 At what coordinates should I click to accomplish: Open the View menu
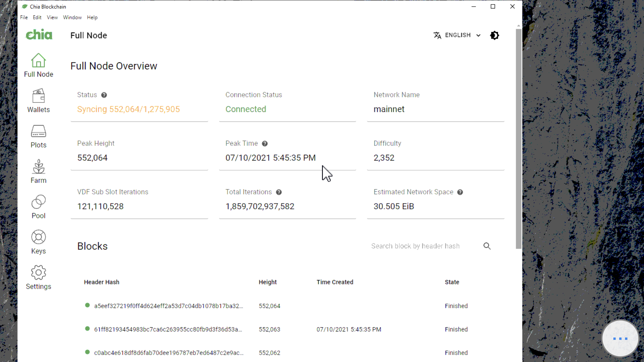52,17
